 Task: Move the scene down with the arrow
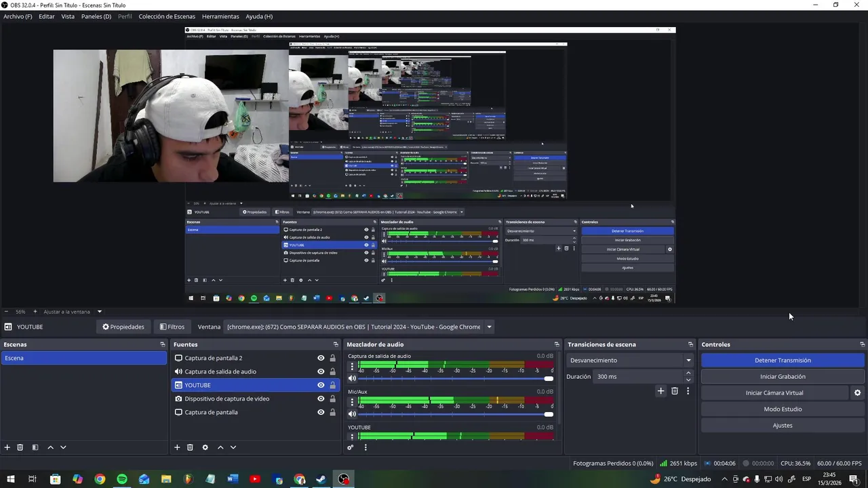pyautogui.click(x=63, y=447)
